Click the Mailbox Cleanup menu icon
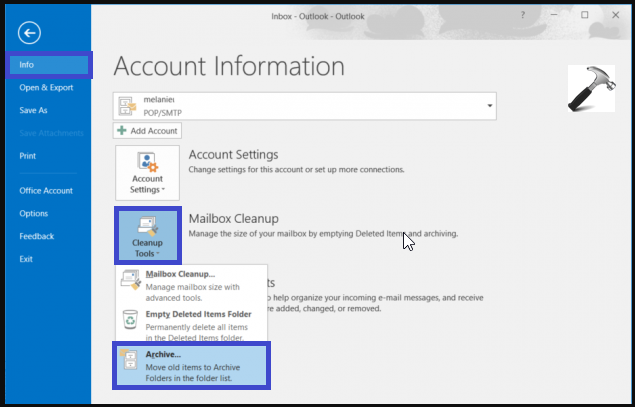Viewport: 635px width, 407px height. point(131,278)
